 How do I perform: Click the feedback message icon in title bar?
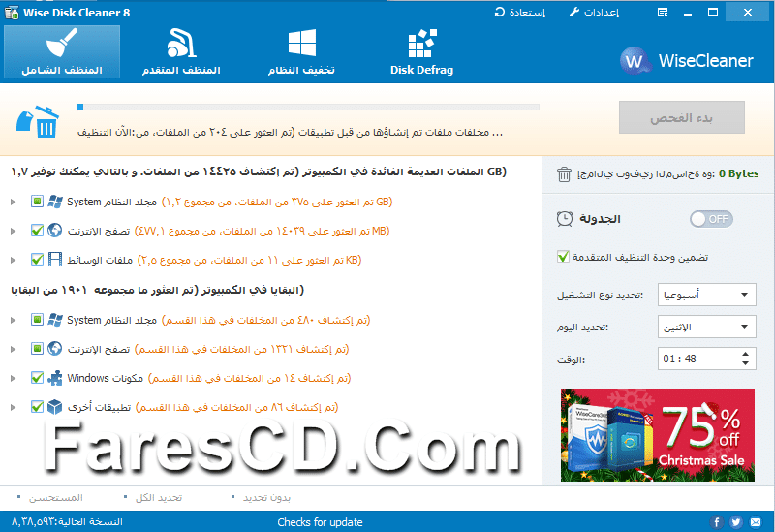tap(663, 12)
